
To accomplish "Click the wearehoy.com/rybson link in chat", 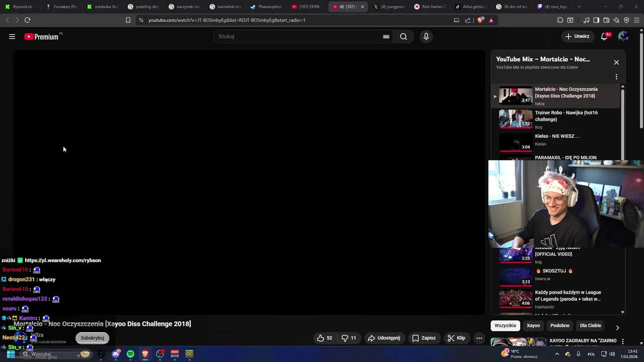I will click(x=63, y=260).
